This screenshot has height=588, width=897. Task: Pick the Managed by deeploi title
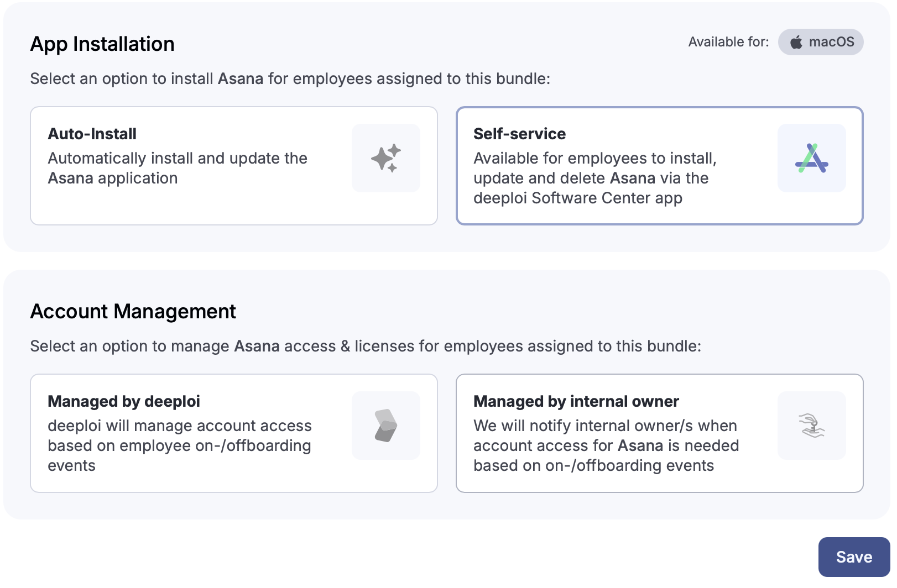click(124, 401)
